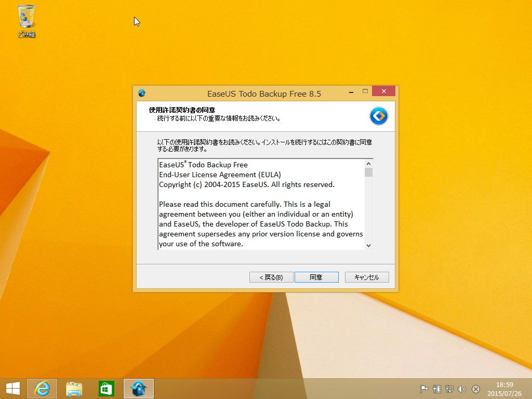Open the network tray icon
The width and height of the screenshot is (532, 399).
click(x=449, y=389)
